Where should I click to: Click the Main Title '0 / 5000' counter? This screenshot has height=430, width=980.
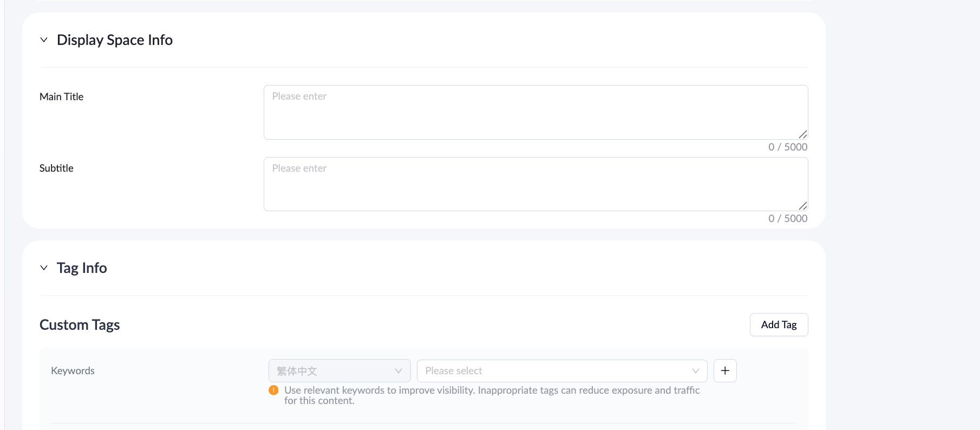(x=788, y=147)
